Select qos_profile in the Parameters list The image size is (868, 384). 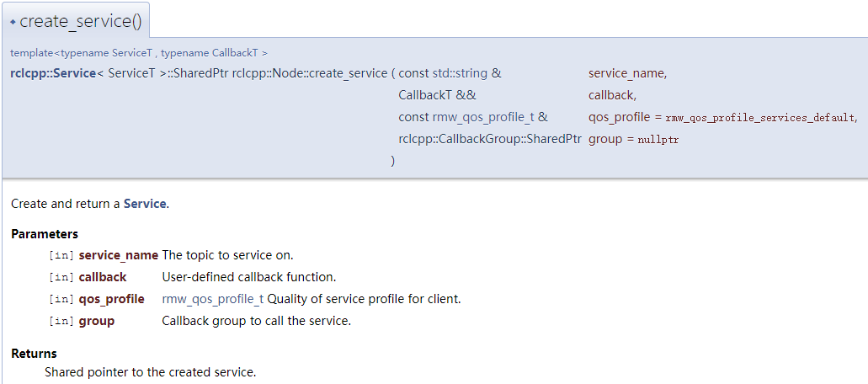(111, 299)
